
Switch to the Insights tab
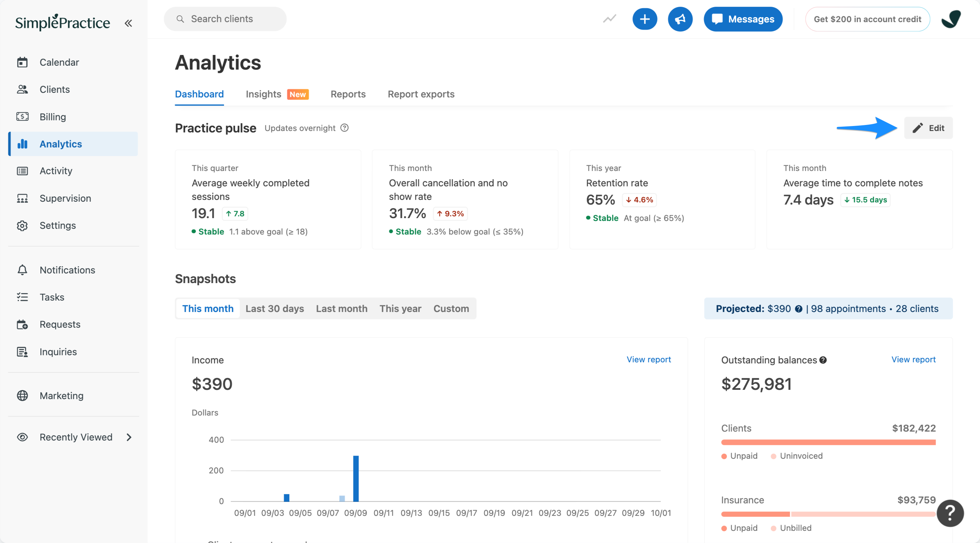click(277, 94)
